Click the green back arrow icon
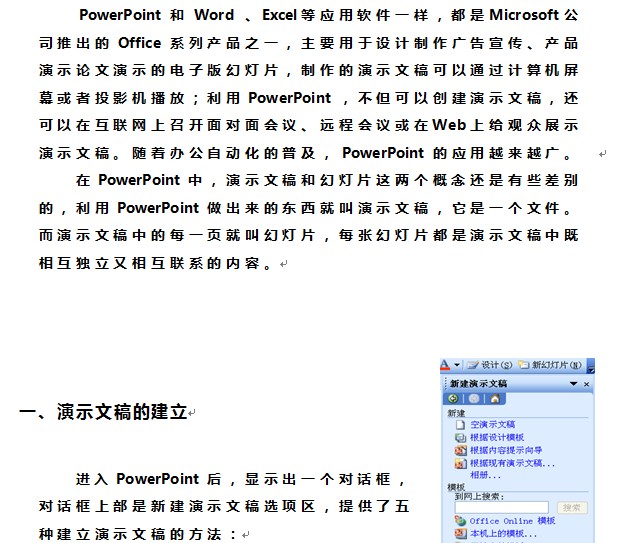633x543 pixels. (x=453, y=399)
